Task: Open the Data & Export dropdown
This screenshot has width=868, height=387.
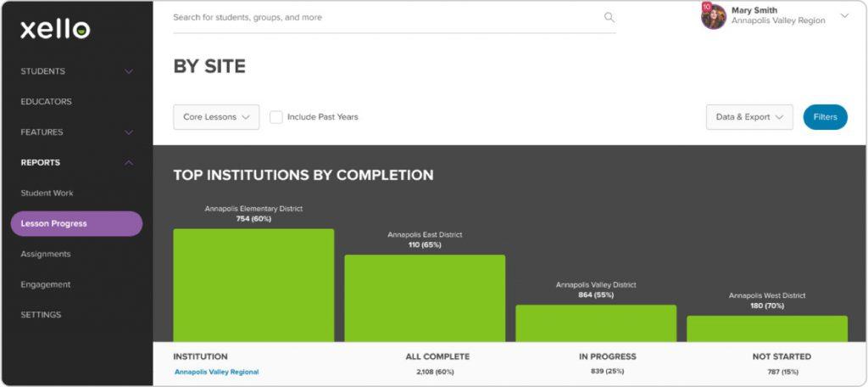Action: click(749, 117)
